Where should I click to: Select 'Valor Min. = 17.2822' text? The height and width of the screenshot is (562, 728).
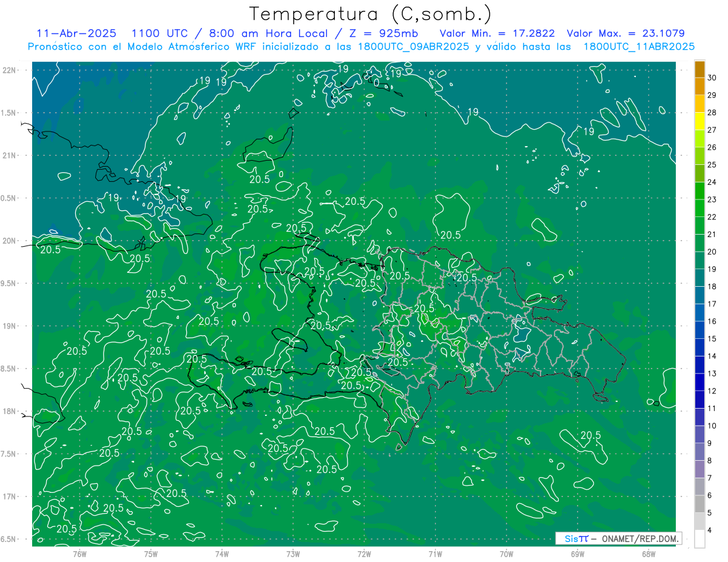[497, 33]
